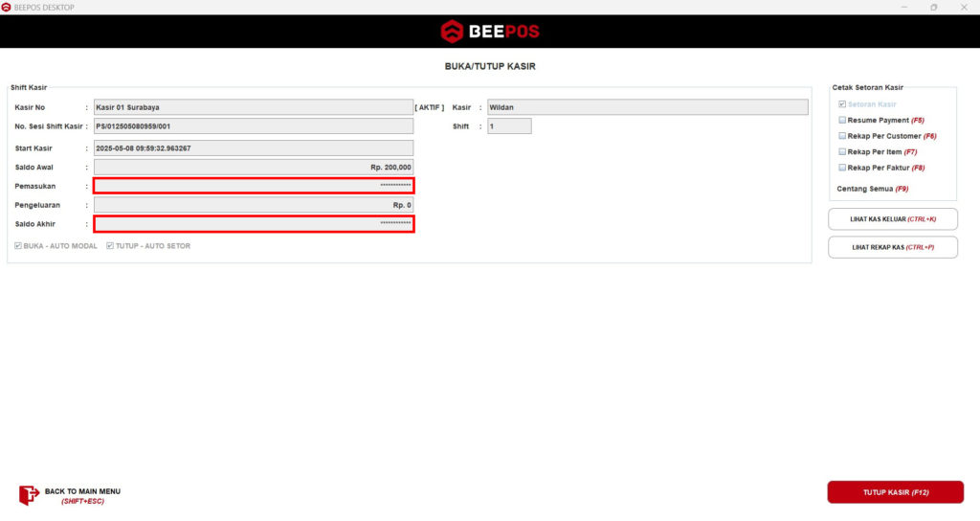Screen dimensions: 980x521
Task: Click the [ AKTIF ] status text
Action: tap(430, 107)
